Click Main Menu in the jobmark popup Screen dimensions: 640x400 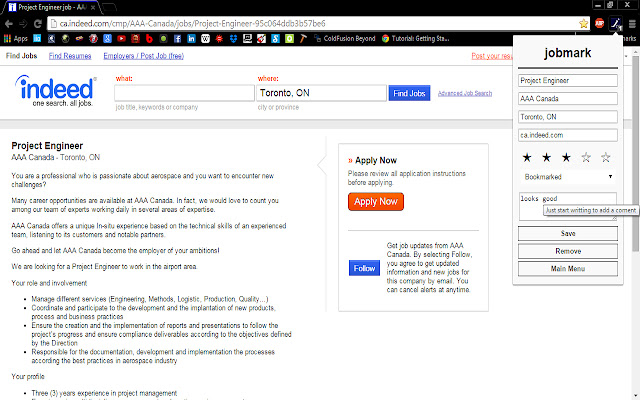coord(568,269)
